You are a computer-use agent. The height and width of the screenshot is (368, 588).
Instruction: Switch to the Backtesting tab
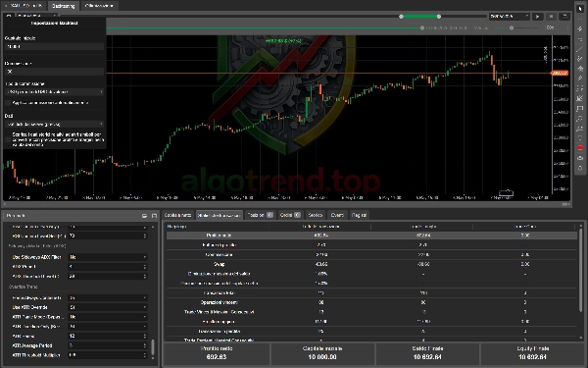point(63,6)
